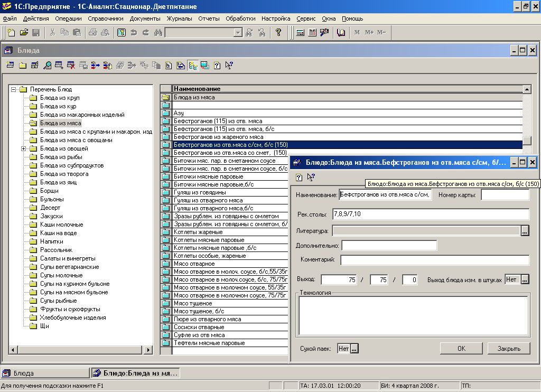Click the list scrollbar up arrow
This screenshot has height=392, width=541.
pyautogui.click(x=527, y=89)
